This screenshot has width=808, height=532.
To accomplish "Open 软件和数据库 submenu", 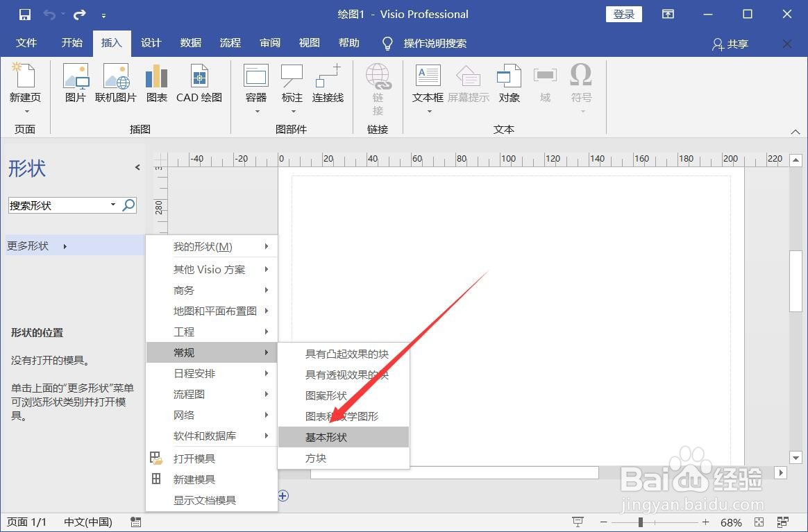I will pyautogui.click(x=212, y=436).
